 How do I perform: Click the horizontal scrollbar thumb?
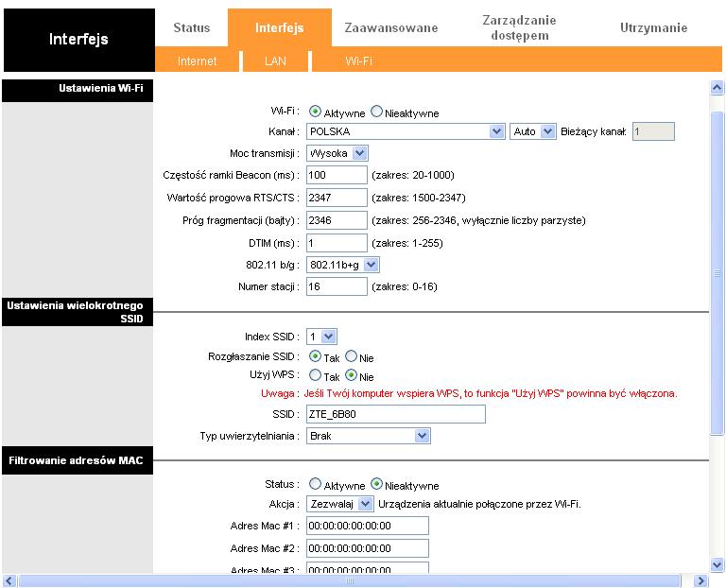350,580
